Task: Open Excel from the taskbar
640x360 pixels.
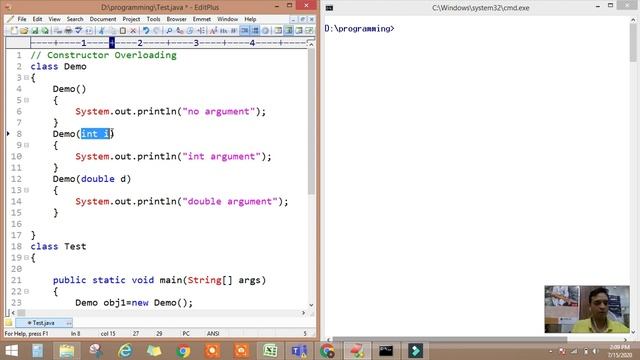Action: (270, 351)
